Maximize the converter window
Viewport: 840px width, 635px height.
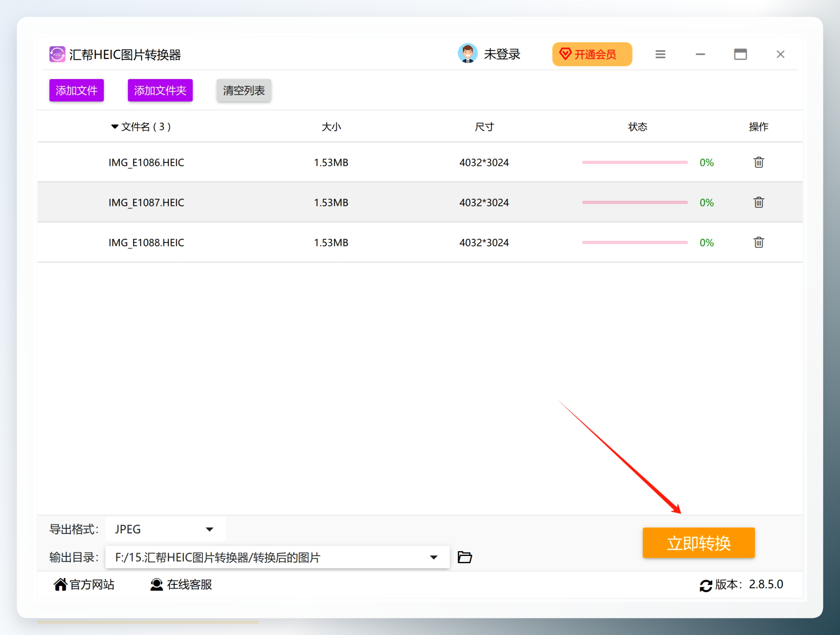tap(741, 54)
